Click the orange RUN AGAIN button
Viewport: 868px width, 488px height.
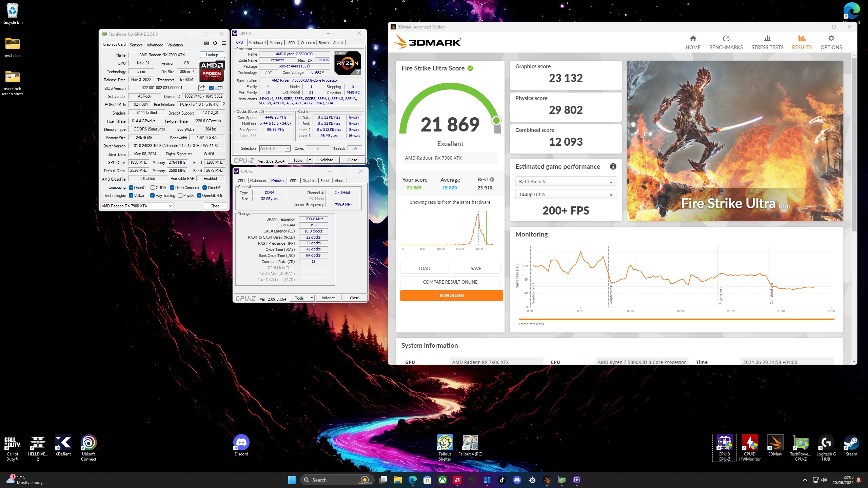click(451, 296)
